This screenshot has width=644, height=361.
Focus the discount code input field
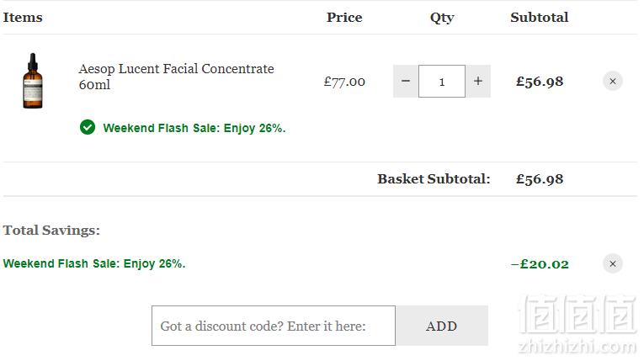click(274, 326)
